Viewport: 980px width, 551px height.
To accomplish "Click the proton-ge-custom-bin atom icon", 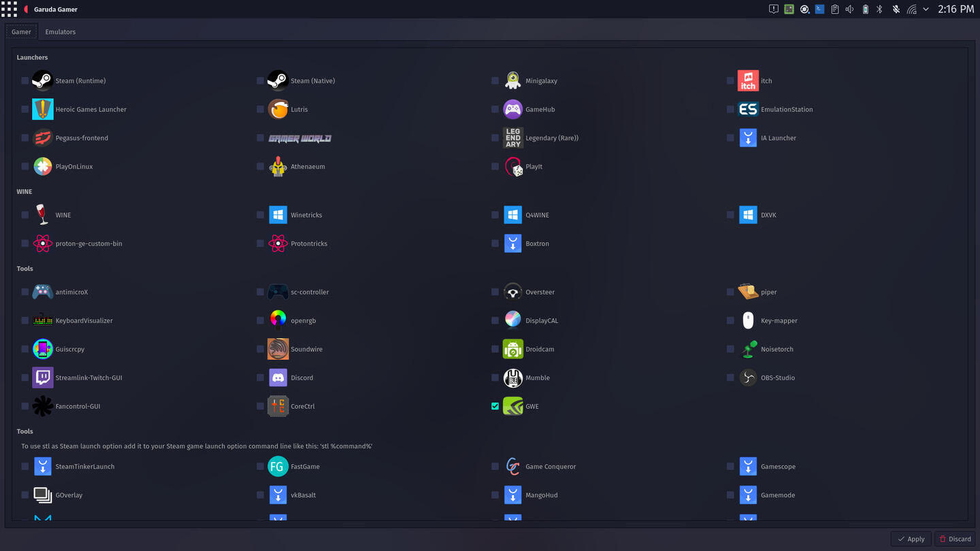I will (x=43, y=243).
